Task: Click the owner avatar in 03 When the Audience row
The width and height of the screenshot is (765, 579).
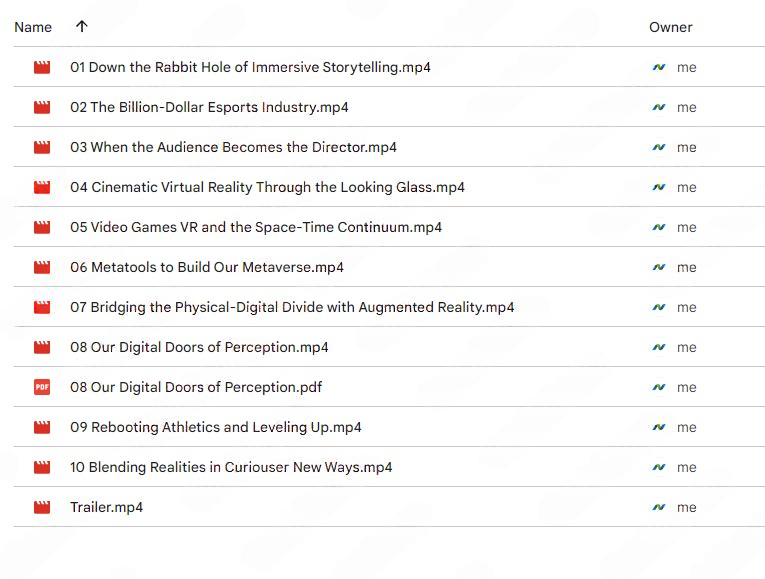Action: [x=658, y=147]
